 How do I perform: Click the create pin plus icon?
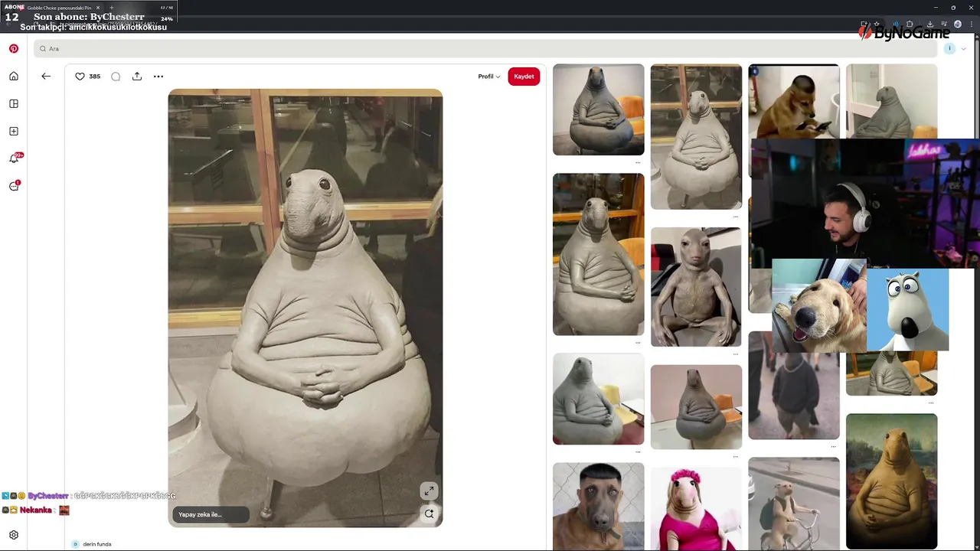(x=14, y=131)
